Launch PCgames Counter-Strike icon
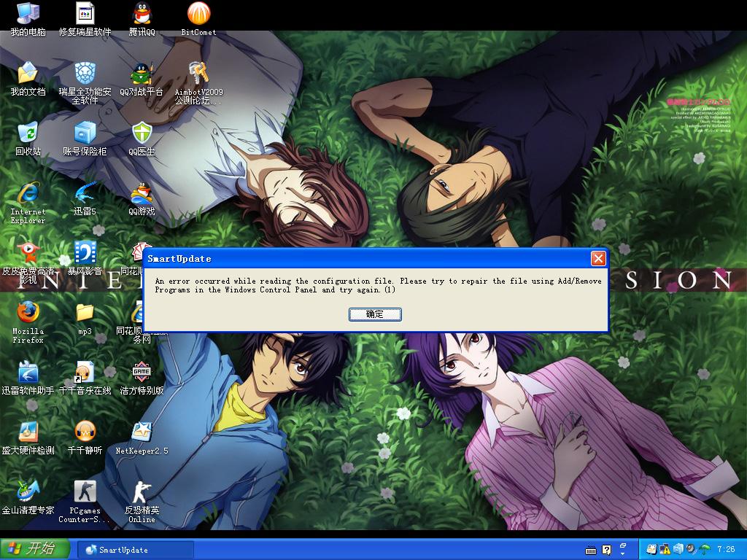 point(85,502)
